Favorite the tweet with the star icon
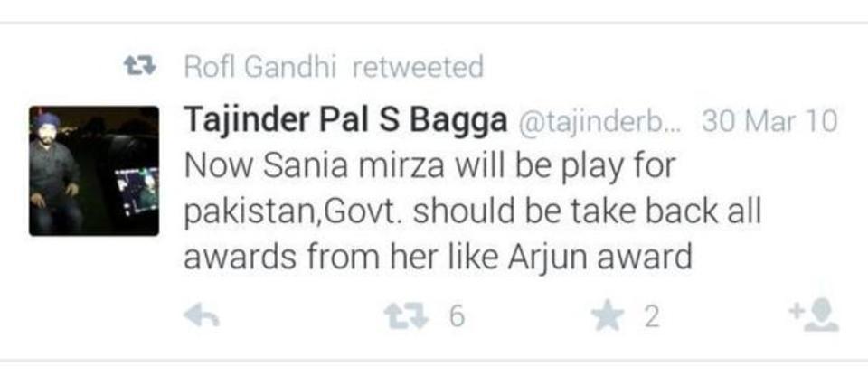The image size is (868, 376). click(608, 317)
